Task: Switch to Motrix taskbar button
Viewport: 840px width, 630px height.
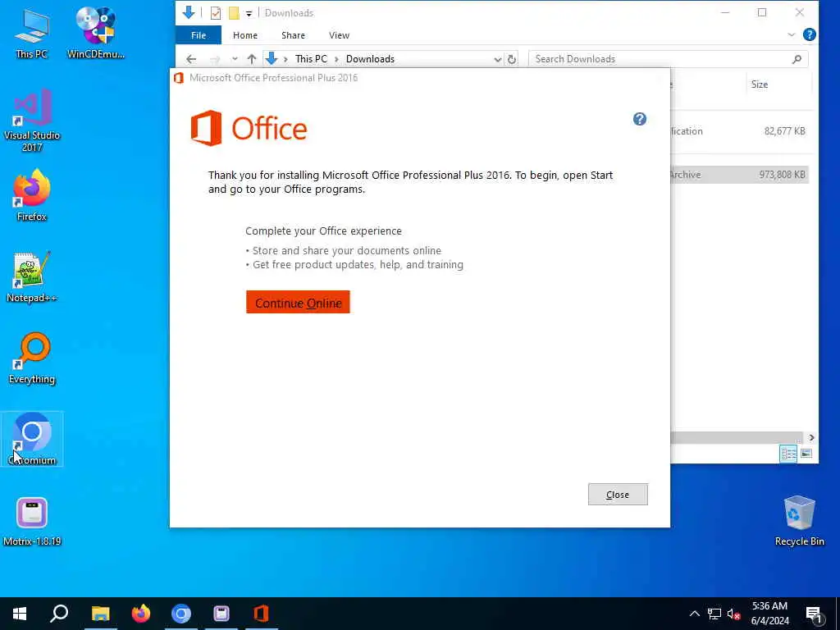Action: click(x=221, y=614)
